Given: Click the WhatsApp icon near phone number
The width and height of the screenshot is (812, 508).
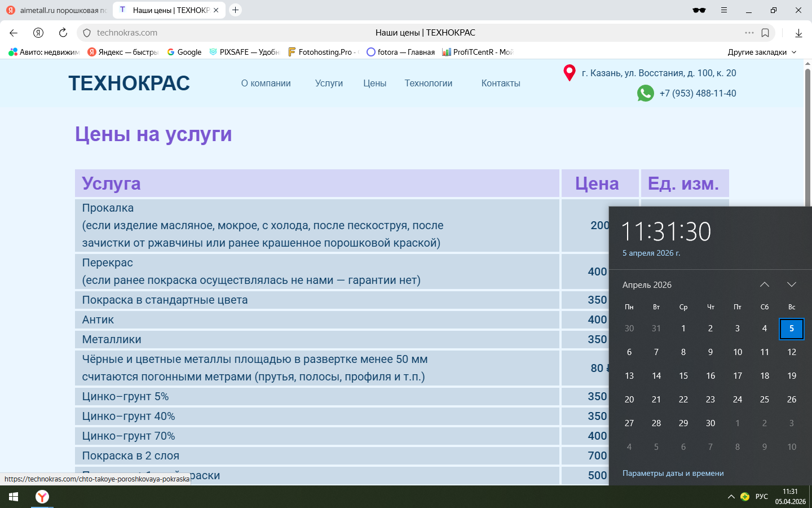Looking at the screenshot, I should pos(645,93).
